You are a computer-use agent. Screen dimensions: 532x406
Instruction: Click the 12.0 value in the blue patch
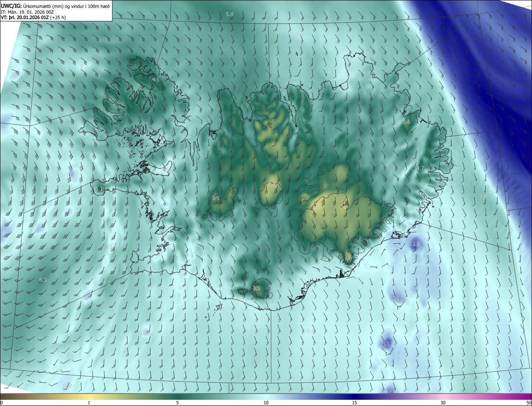399,298
